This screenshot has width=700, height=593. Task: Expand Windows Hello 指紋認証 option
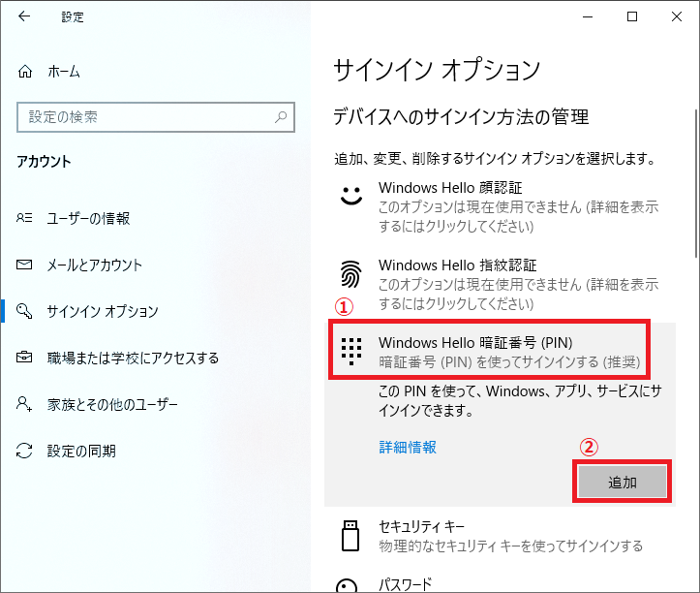tap(500, 284)
